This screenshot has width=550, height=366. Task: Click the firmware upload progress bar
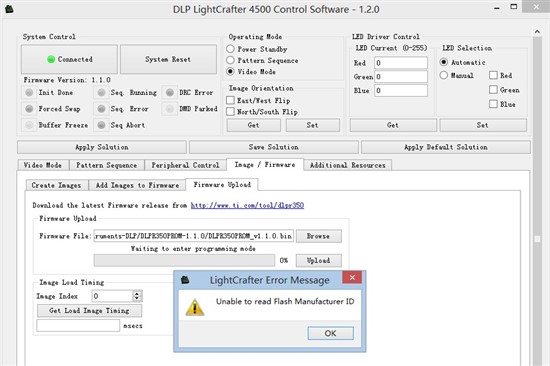pos(184,260)
